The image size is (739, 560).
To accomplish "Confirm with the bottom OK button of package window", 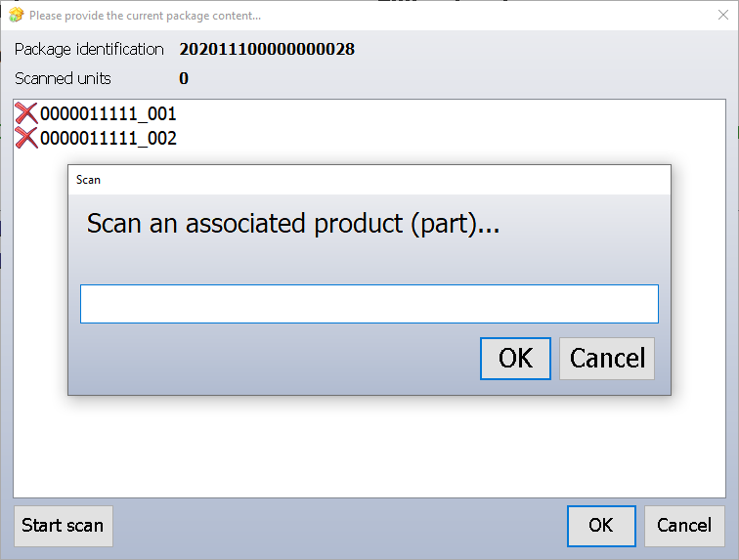I will click(600, 526).
